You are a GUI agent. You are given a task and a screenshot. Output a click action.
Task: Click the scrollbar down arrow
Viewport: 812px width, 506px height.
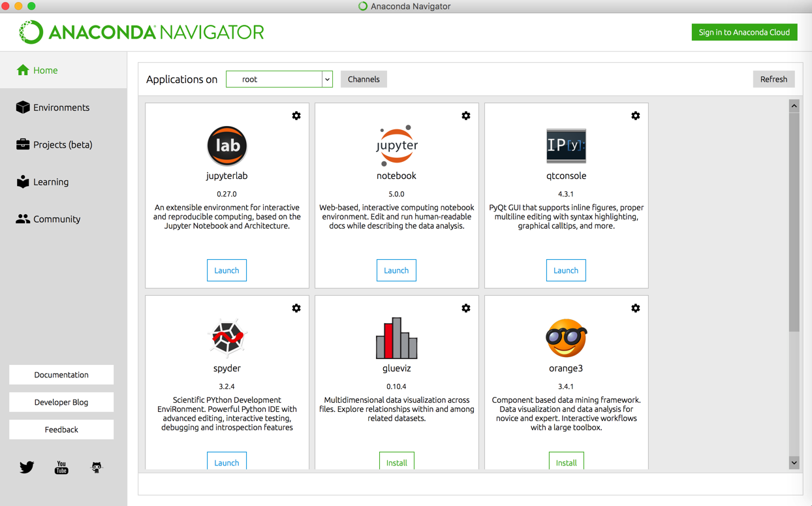[794, 462]
